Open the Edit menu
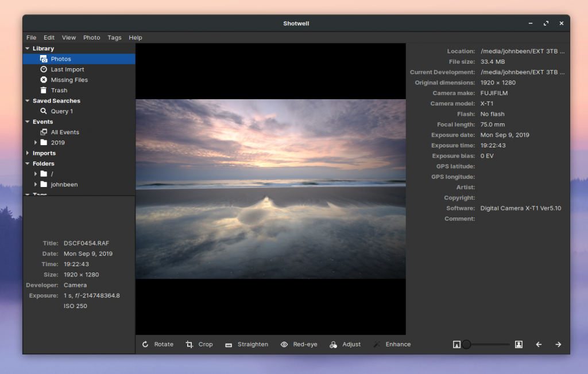This screenshot has width=588, height=374. pos(49,37)
